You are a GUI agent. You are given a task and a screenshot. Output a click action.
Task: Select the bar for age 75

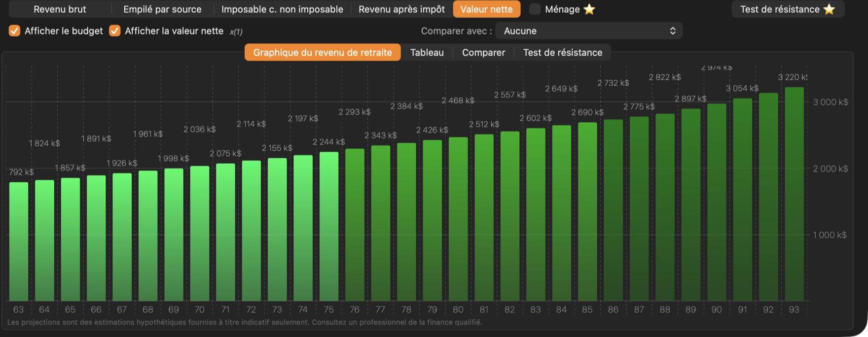click(x=329, y=227)
